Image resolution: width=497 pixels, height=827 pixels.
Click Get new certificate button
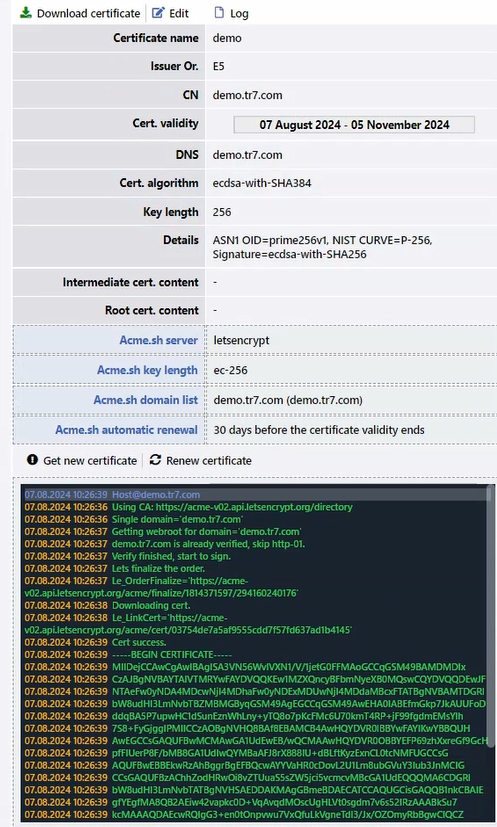click(82, 460)
